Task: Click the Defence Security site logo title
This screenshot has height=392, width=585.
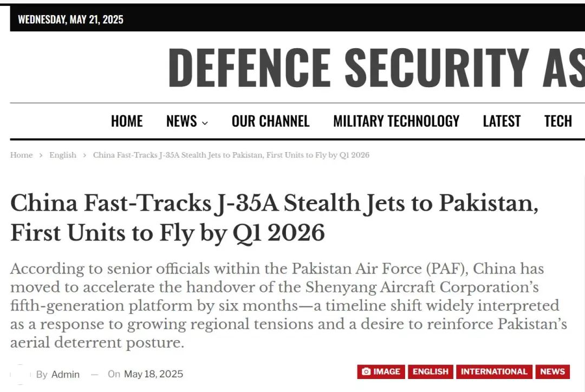Action: tap(376, 68)
